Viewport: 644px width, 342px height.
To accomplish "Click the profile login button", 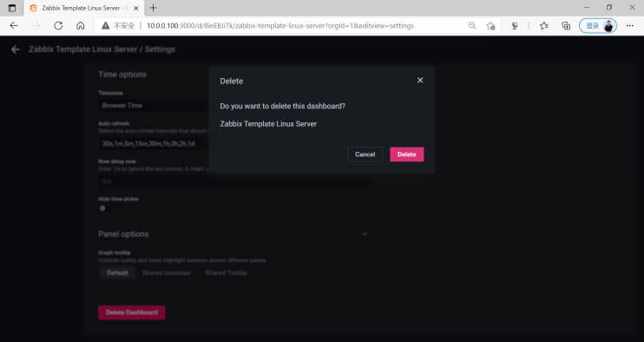I will [598, 26].
